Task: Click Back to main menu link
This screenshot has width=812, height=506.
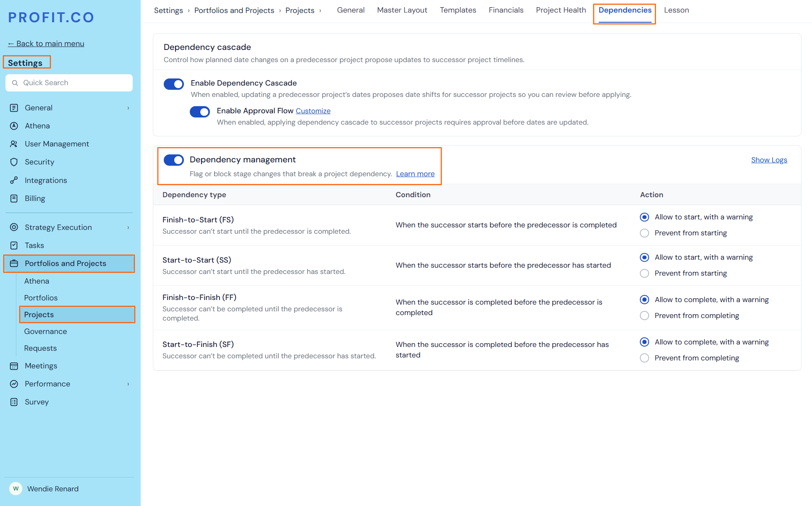Action: pyautogui.click(x=46, y=44)
